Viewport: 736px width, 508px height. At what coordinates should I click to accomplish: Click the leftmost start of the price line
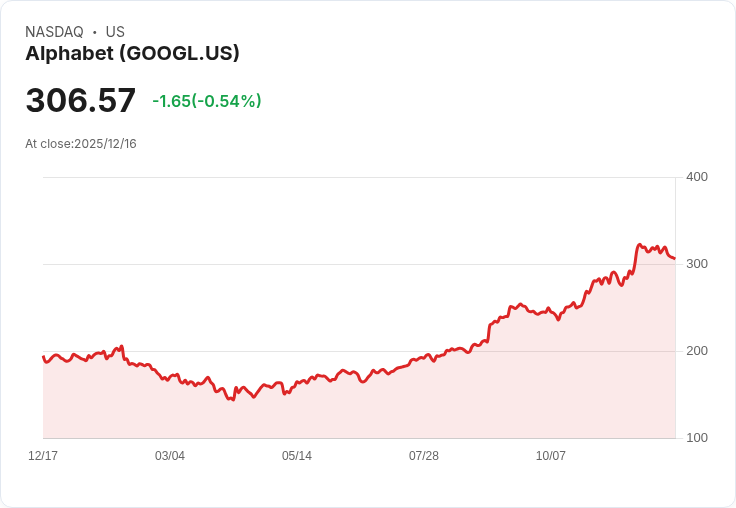click(x=43, y=356)
